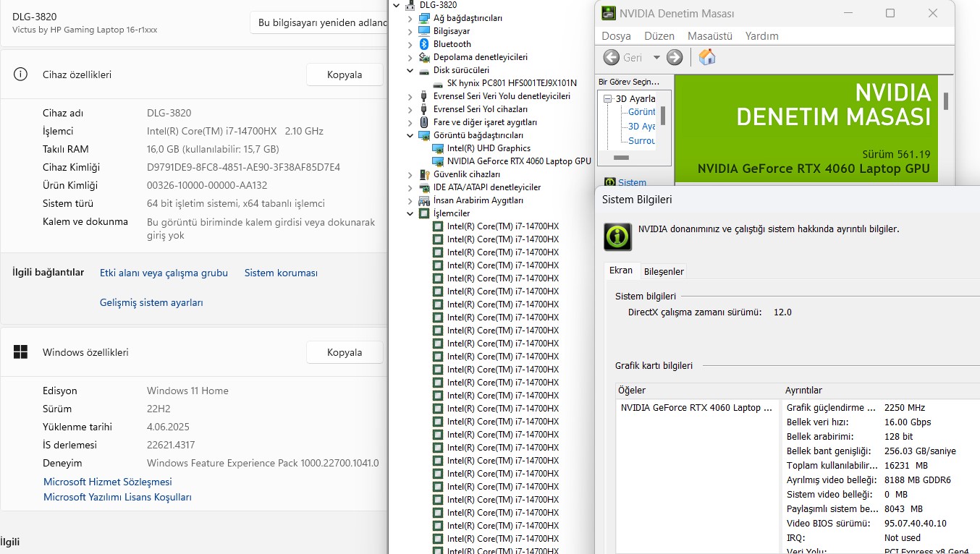This screenshot has width=980, height=554.
Task: Click the NVIDIA logo icon in title bar
Action: coord(608,13)
